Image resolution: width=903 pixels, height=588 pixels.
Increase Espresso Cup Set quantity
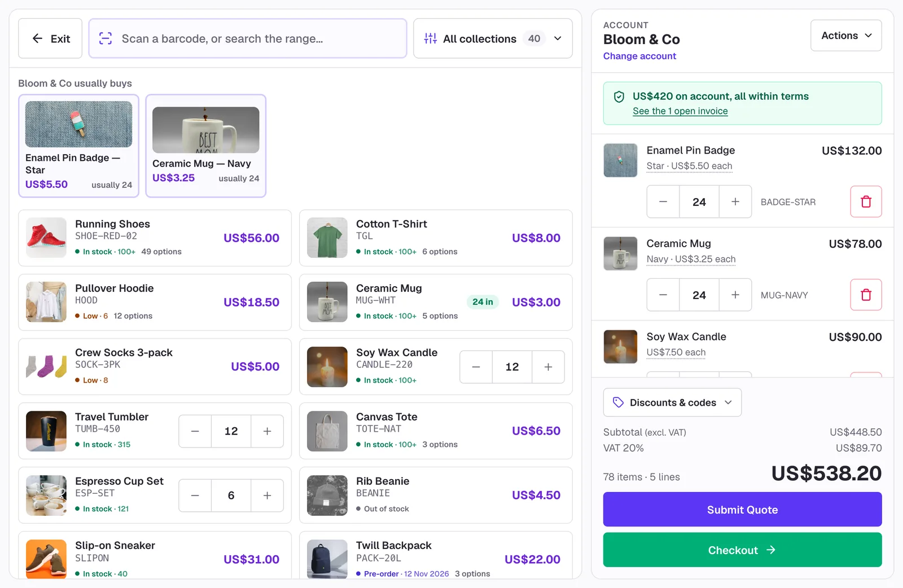click(x=267, y=495)
